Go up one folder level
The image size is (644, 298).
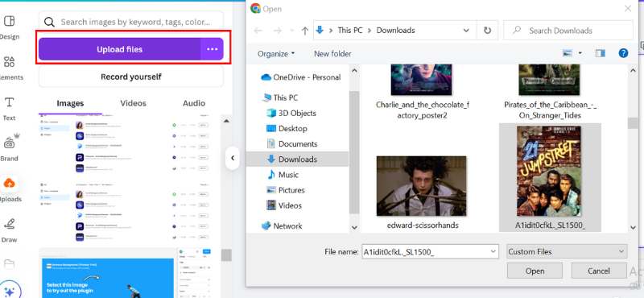(x=305, y=31)
